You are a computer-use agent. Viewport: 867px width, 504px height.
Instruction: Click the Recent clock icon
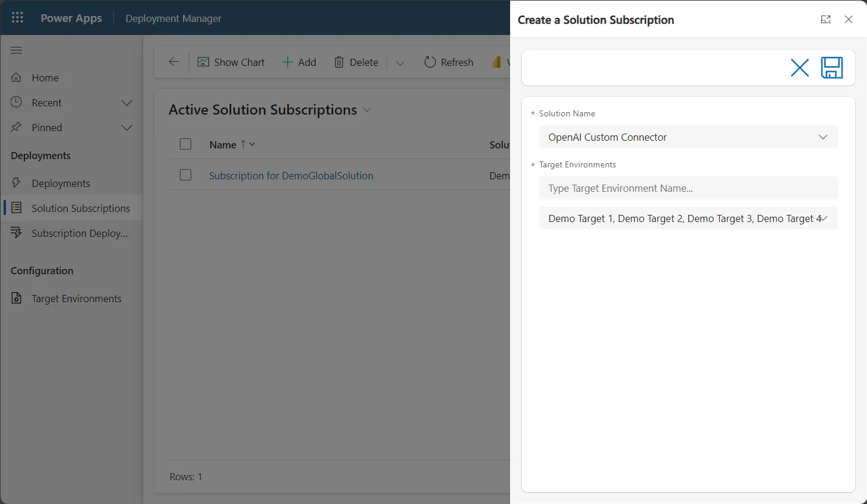pos(17,103)
